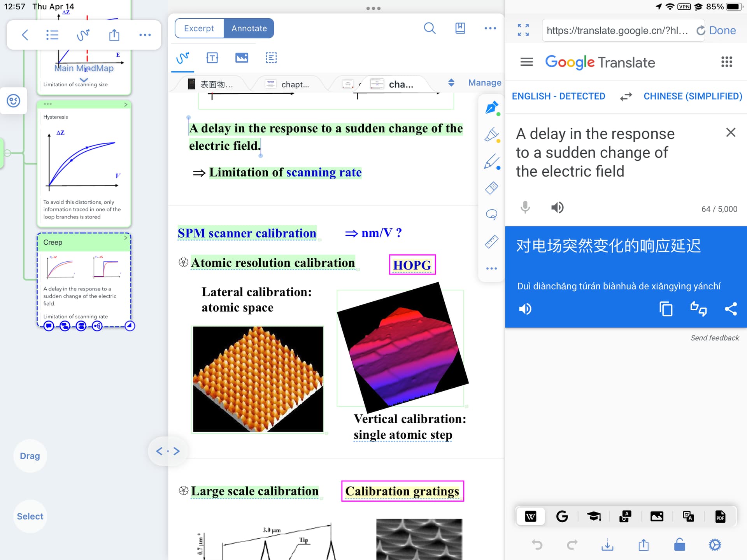The width and height of the screenshot is (747, 560).
Task: Open CHINESE (SIMPLIFIED) target language selector
Action: tap(693, 96)
